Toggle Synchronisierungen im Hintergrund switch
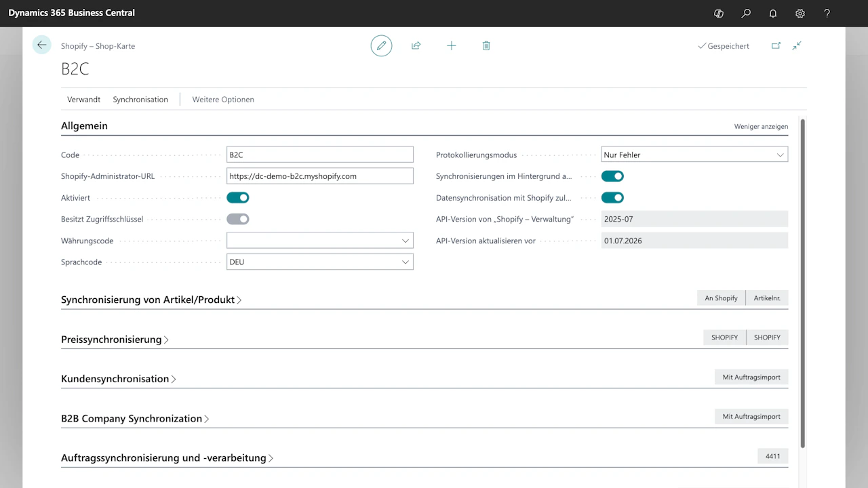Image resolution: width=868 pixels, height=488 pixels. tap(612, 176)
